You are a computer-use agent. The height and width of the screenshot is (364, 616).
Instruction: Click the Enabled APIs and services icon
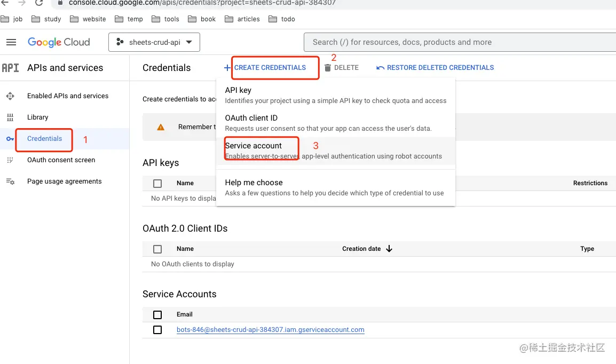[x=10, y=96]
